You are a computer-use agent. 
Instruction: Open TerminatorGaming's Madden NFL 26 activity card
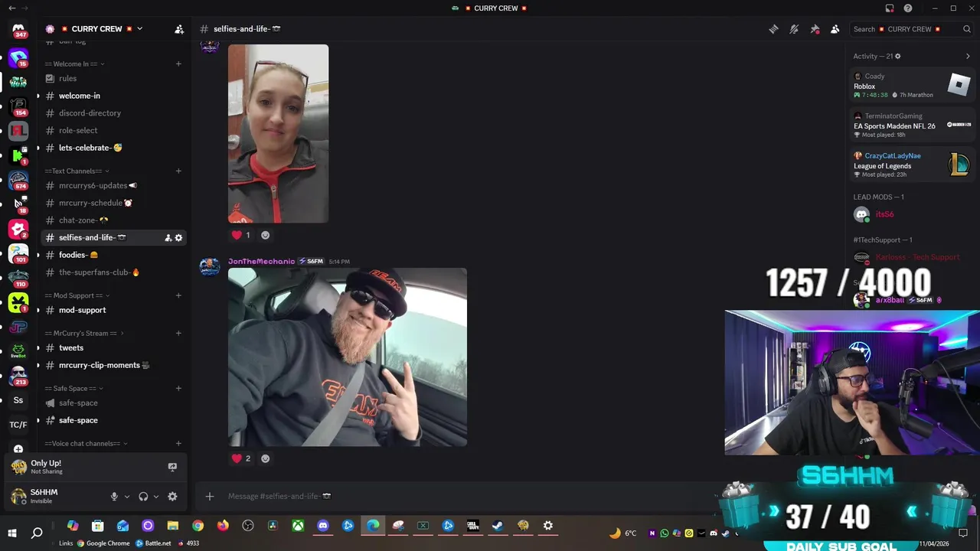[x=913, y=126]
